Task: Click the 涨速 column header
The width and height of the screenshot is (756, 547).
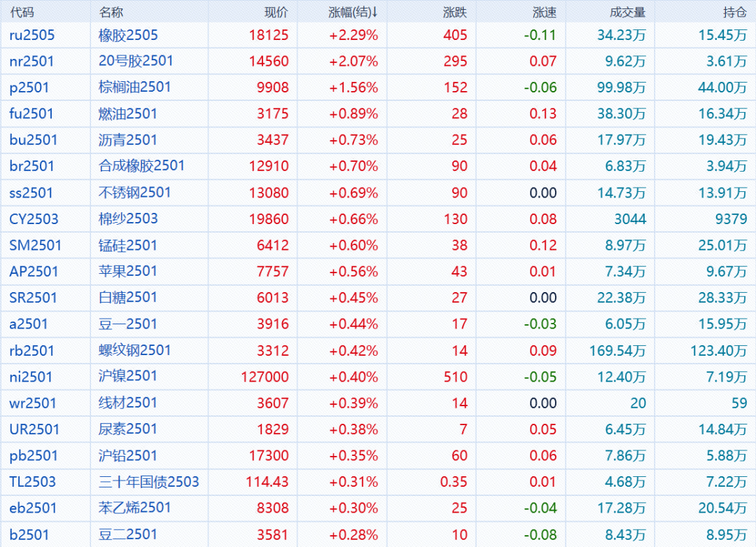Action: coord(544,12)
